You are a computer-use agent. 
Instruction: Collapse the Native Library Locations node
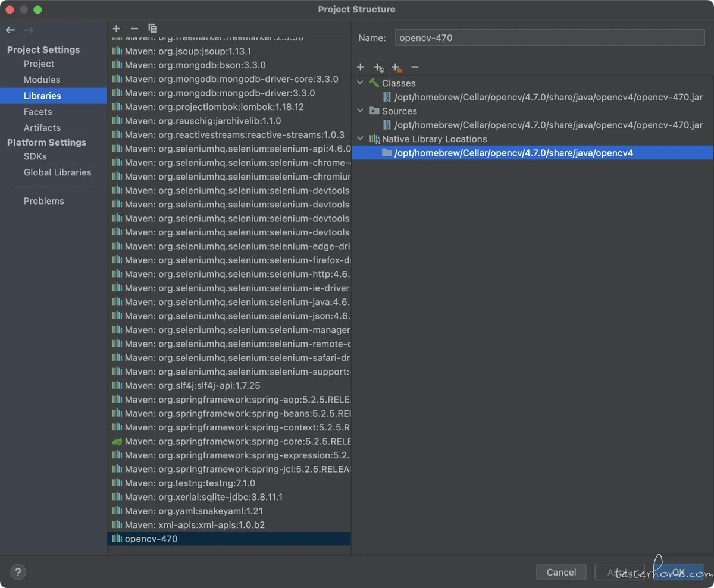click(360, 139)
